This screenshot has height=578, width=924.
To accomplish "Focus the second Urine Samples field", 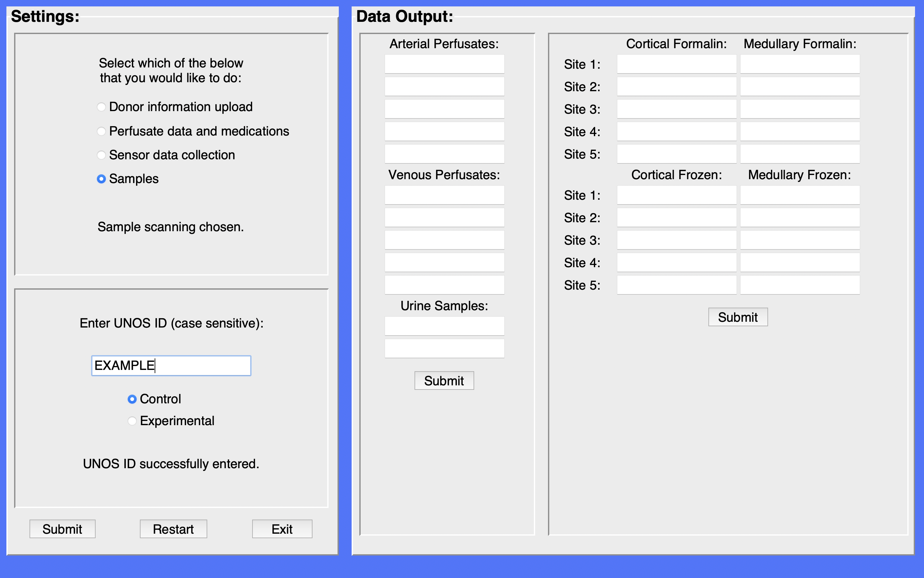I will click(444, 349).
